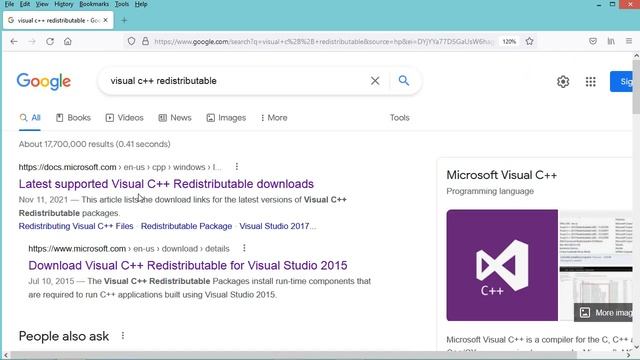Click the Microsoft Visual C++ panel title

[502, 175]
